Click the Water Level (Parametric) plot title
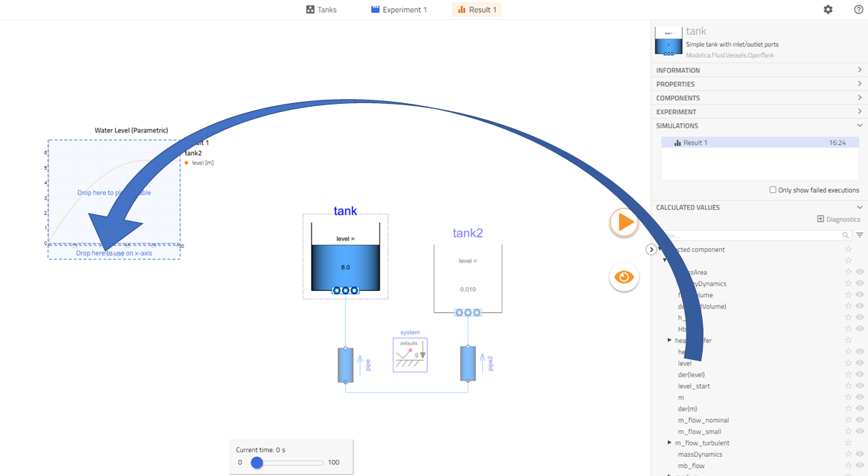 131,130
